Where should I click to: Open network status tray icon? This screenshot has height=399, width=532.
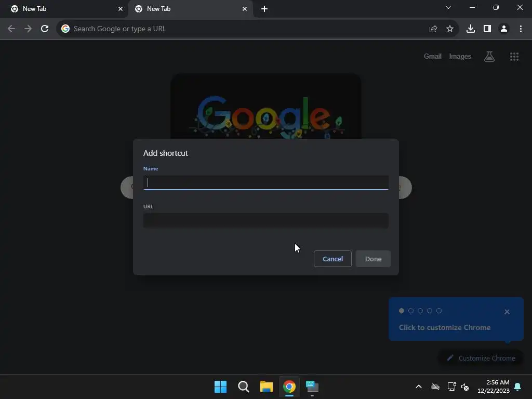click(451, 387)
